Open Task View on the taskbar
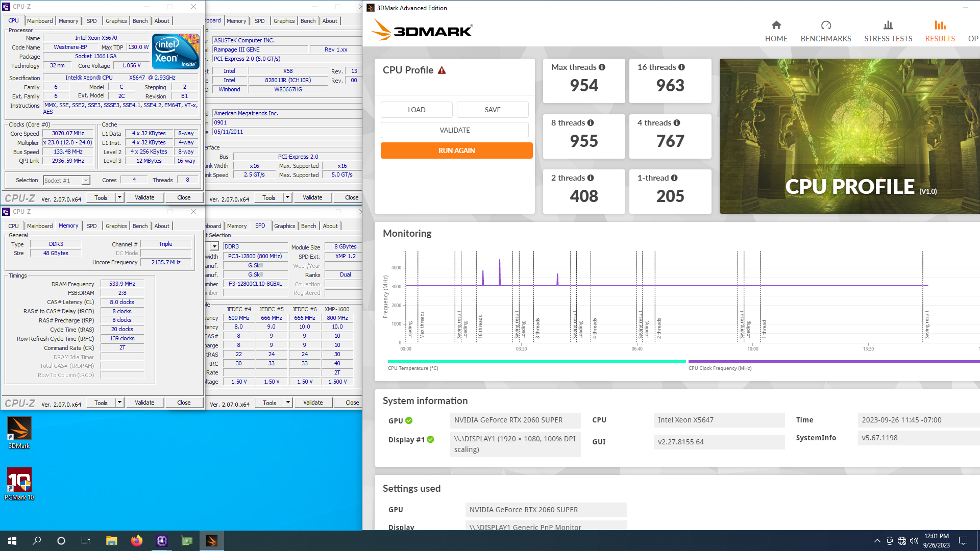The image size is (980, 551). 86,541
